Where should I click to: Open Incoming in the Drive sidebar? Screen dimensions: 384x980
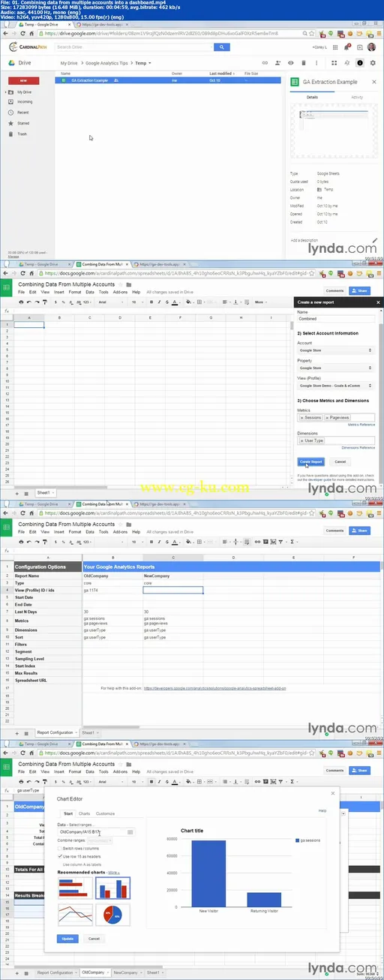click(25, 101)
